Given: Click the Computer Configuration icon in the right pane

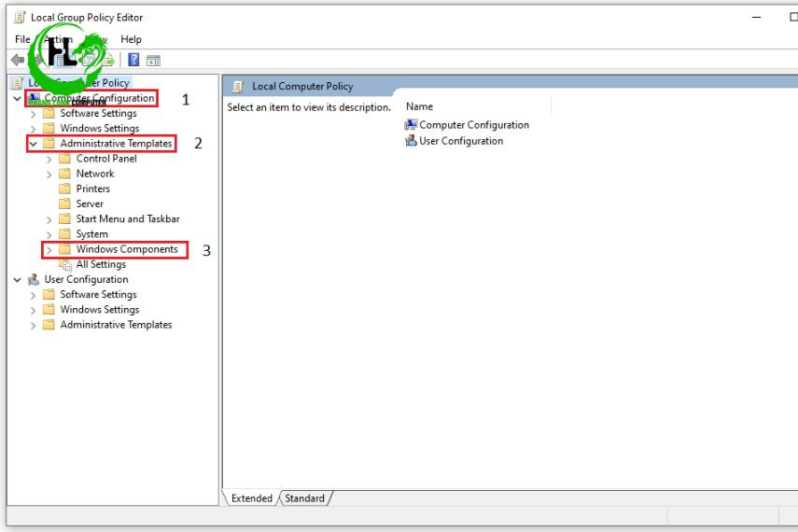Looking at the screenshot, I should coord(411,125).
